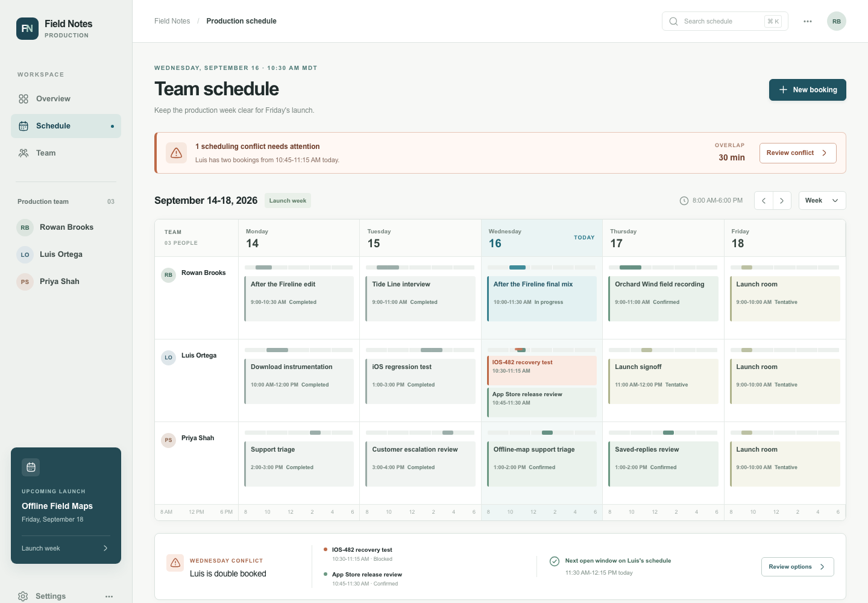The image size is (868, 603).
Task: Open the Week view dropdown
Action: 822,201
